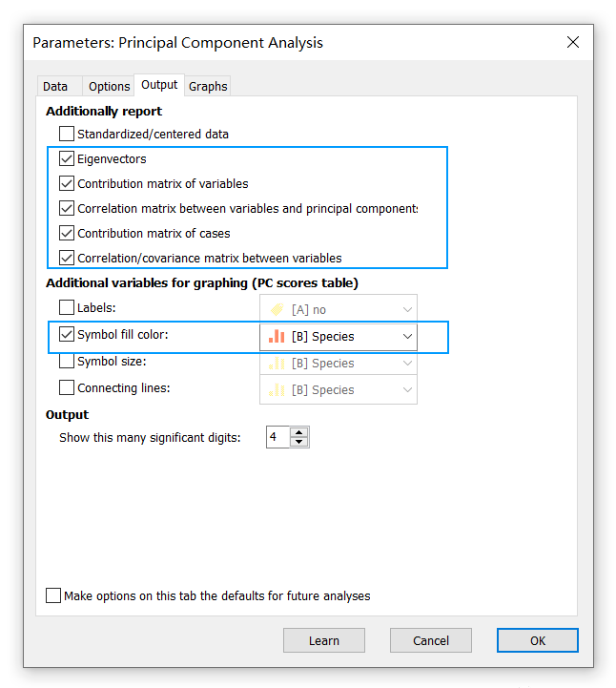Viewport: 616px width, 688px height.
Task: Turn off Symbol fill color
Action: click(x=67, y=335)
